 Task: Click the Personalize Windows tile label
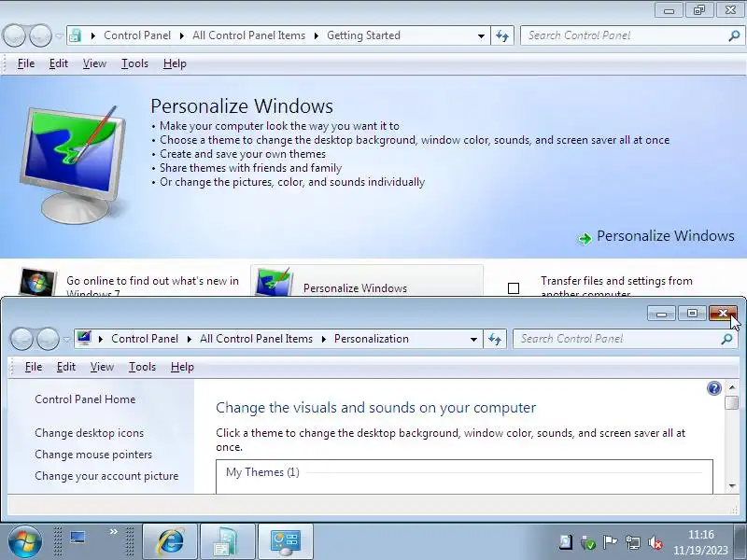[x=355, y=288]
